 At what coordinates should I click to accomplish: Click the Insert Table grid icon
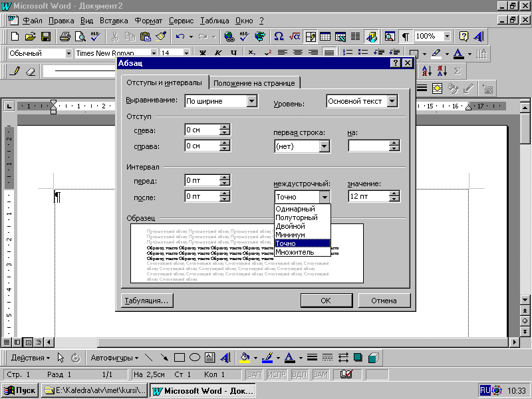tap(325, 37)
